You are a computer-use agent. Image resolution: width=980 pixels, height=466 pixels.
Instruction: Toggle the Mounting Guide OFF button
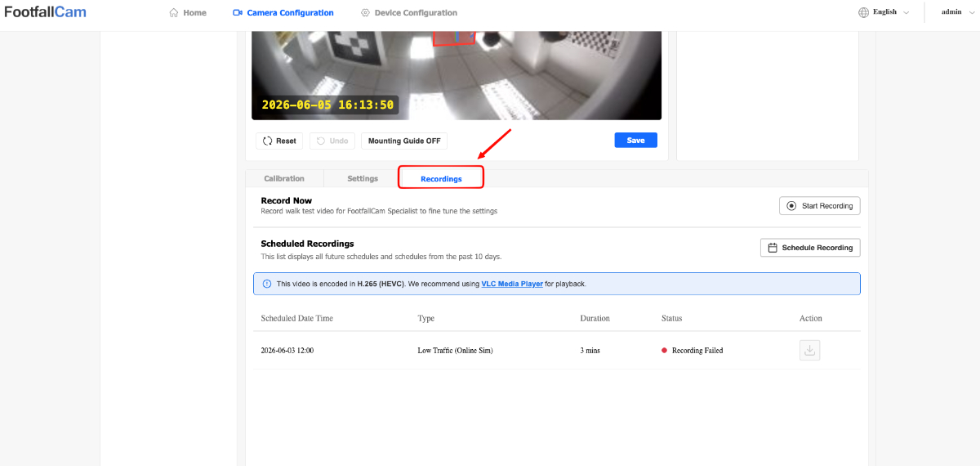click(404, 141)
